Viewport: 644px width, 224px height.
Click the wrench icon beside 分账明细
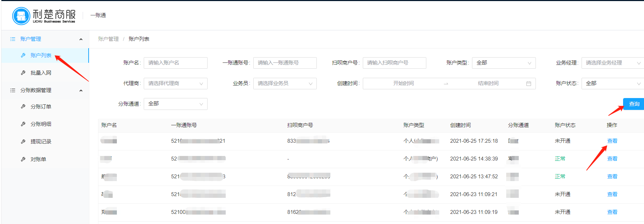[x=23, y=124]
